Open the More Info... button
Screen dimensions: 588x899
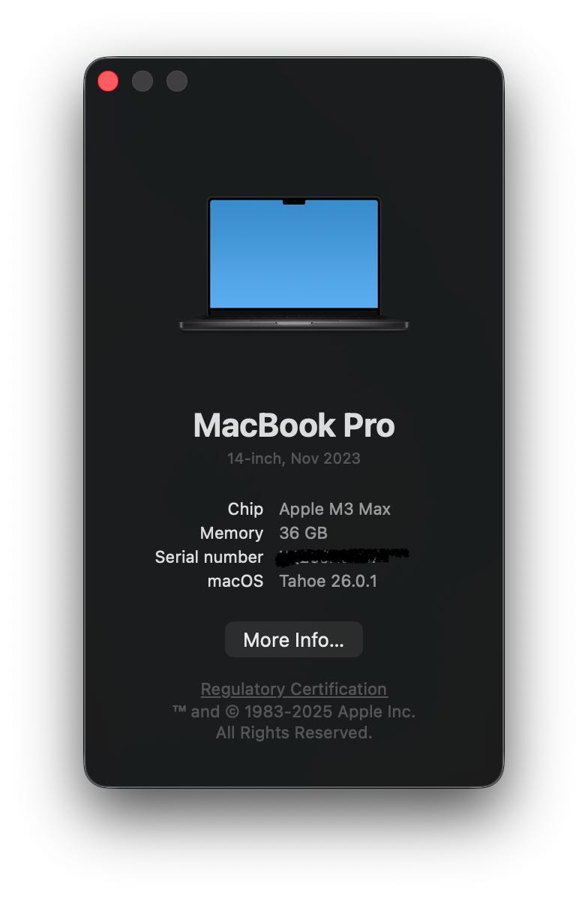(293, 639)
